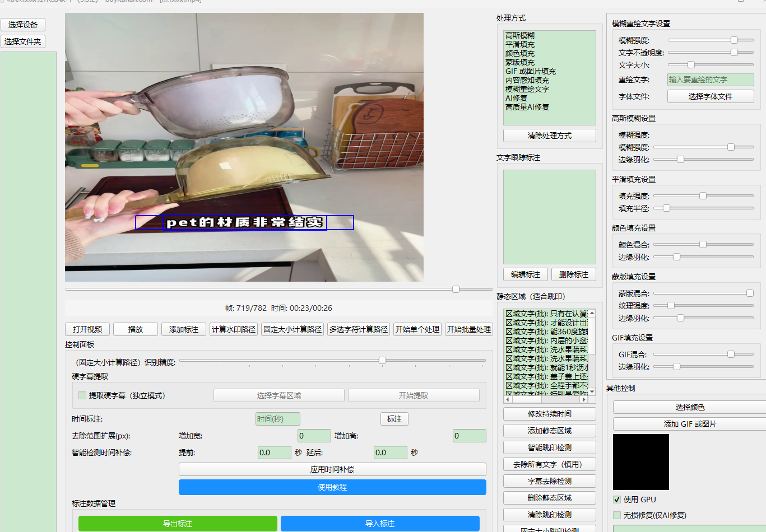
Task: Click the scroll-down arrow in static region list
Action: point(592,391)
